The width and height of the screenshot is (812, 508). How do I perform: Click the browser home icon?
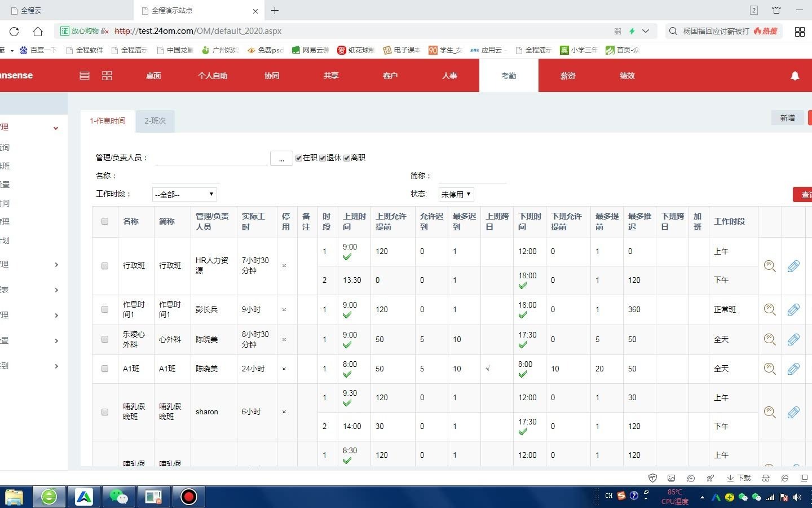click(x=38, y=31)
